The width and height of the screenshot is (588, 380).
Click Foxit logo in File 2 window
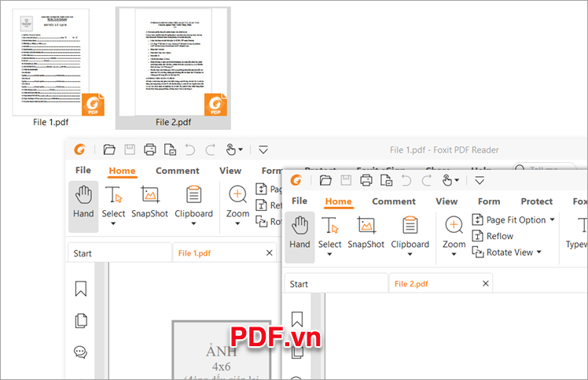pyautogui.click(x=296, y=180)
